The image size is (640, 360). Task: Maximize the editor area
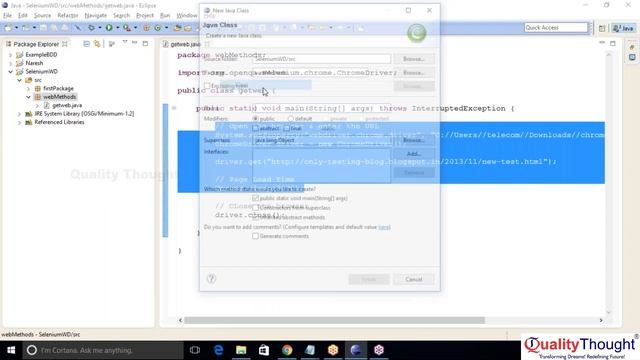[613, 43]
